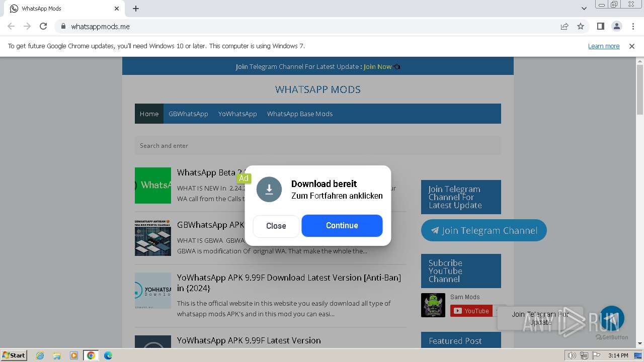Launch Internet Explorer from the taskbar
644x362 pixels.
40,355
